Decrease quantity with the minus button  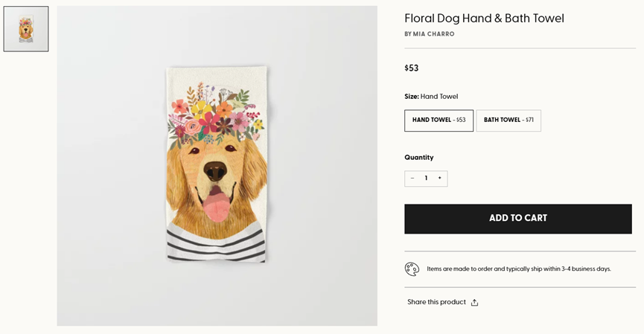click(412, 179)
